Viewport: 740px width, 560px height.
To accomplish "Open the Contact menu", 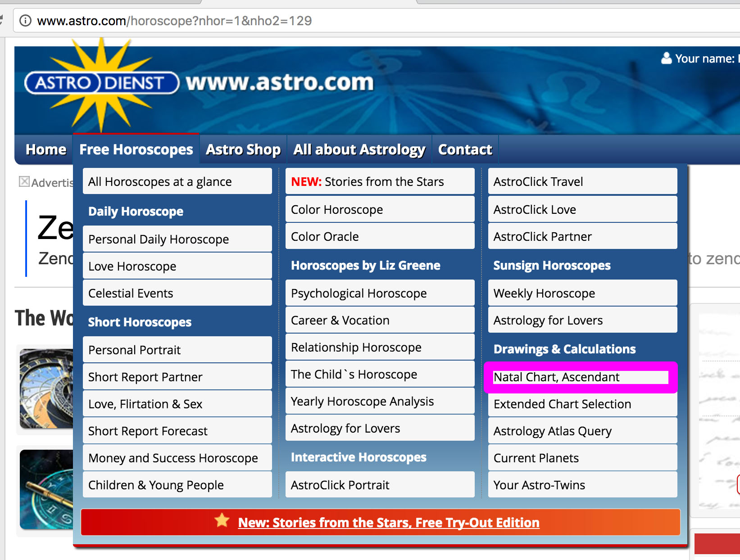I will 465,149.
